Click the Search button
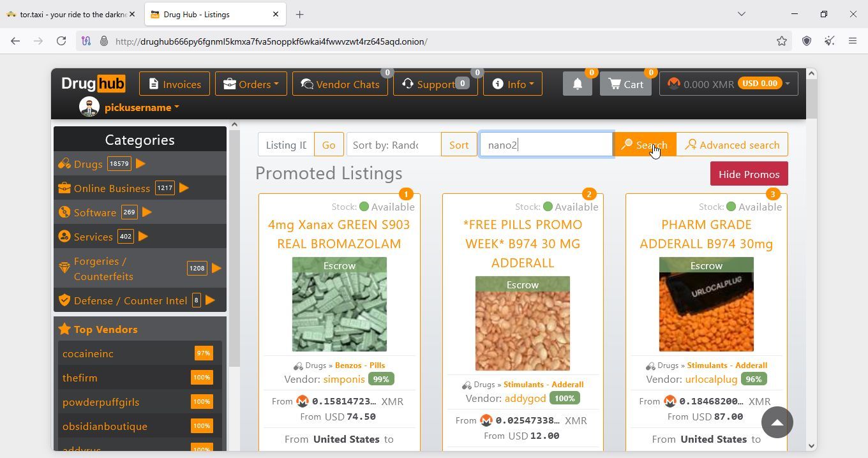868x458 pixels. [645, 145]
